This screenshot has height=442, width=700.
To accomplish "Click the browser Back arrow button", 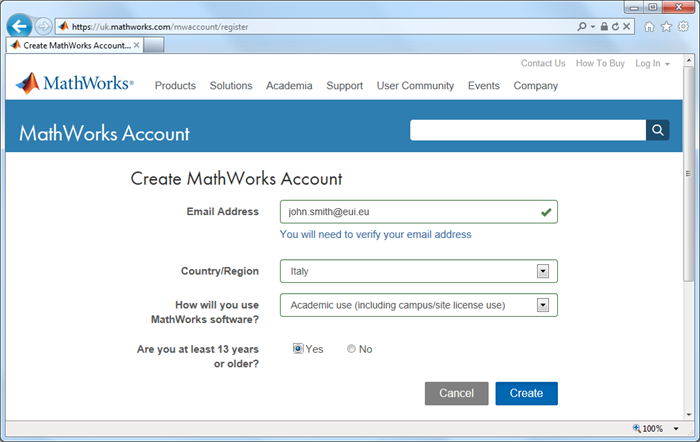I will click(x=20, y=26).
